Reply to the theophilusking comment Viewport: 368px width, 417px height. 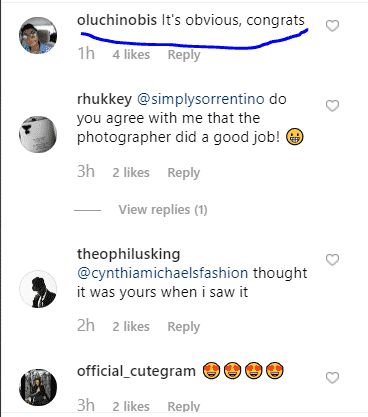pos(184,327)
